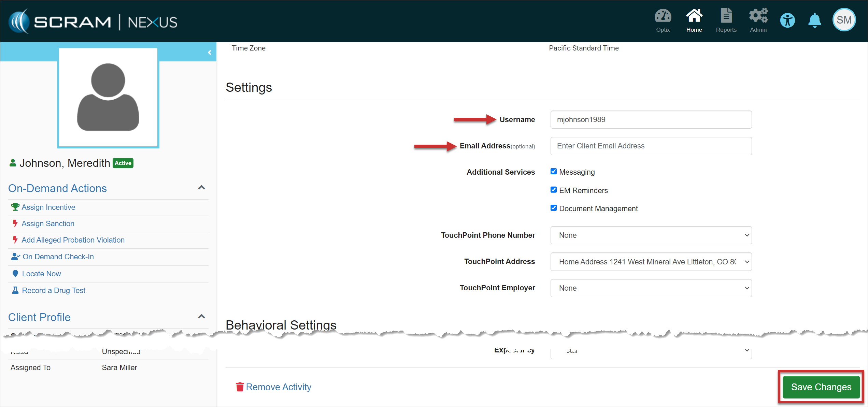Select Assign Incentive action
The image size is (868, 407).
tap(48, 207)
